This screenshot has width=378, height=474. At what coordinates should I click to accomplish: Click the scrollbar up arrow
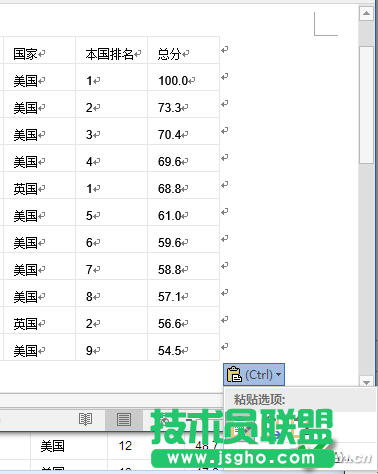(x=366, y=13)
